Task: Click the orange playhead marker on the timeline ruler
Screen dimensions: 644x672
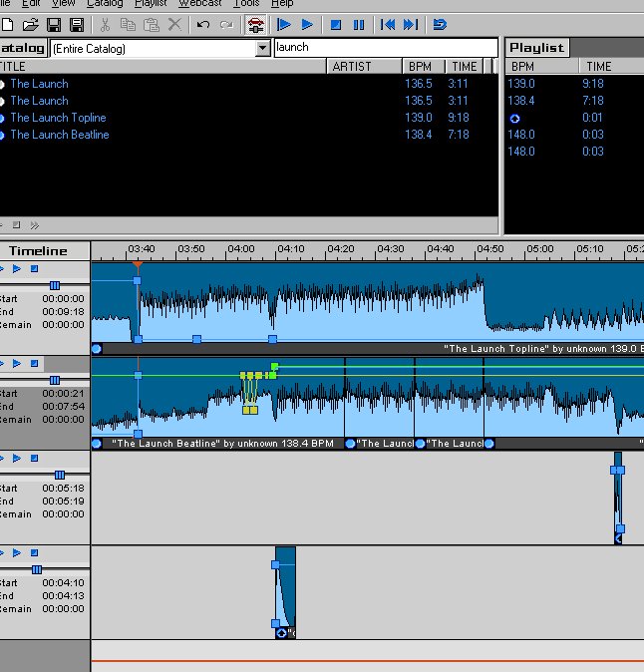Action: 138,265
